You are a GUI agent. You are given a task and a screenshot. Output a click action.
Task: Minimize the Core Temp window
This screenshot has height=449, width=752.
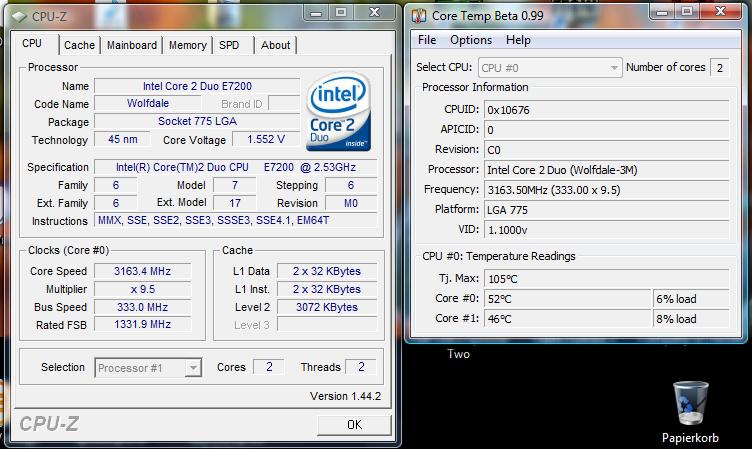(x=662, y=12)
